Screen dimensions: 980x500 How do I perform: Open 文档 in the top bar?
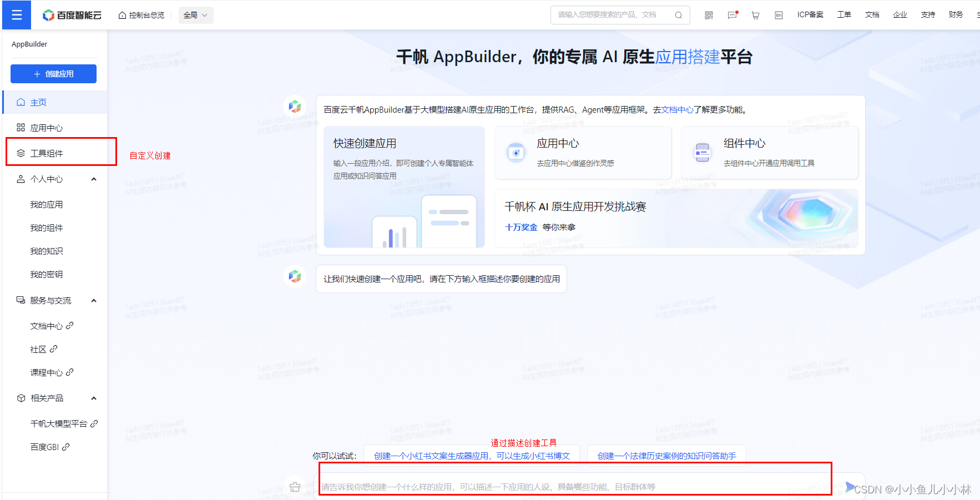[x=872, y=14]
